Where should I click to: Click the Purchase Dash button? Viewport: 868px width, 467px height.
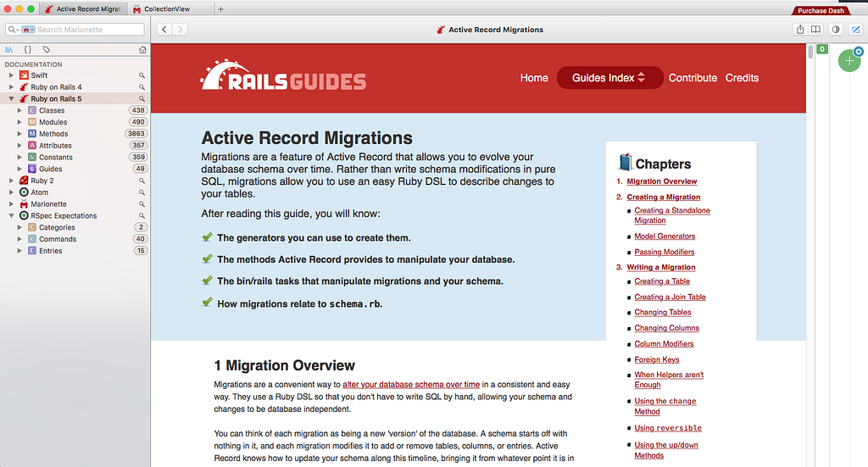coord(821,10)
